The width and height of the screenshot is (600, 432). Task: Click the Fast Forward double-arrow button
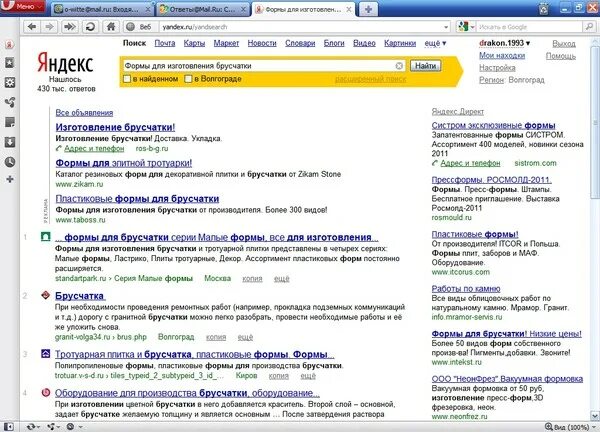[x=69, y=27]
